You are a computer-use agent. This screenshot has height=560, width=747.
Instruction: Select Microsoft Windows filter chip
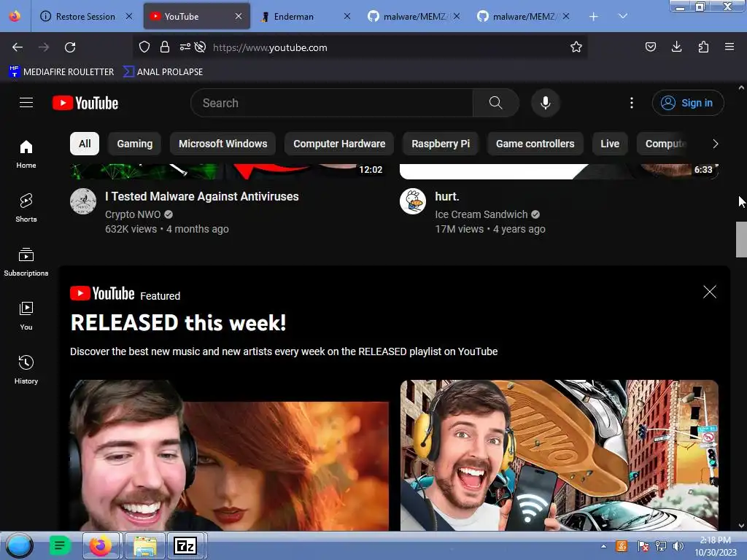coord(223,144)
